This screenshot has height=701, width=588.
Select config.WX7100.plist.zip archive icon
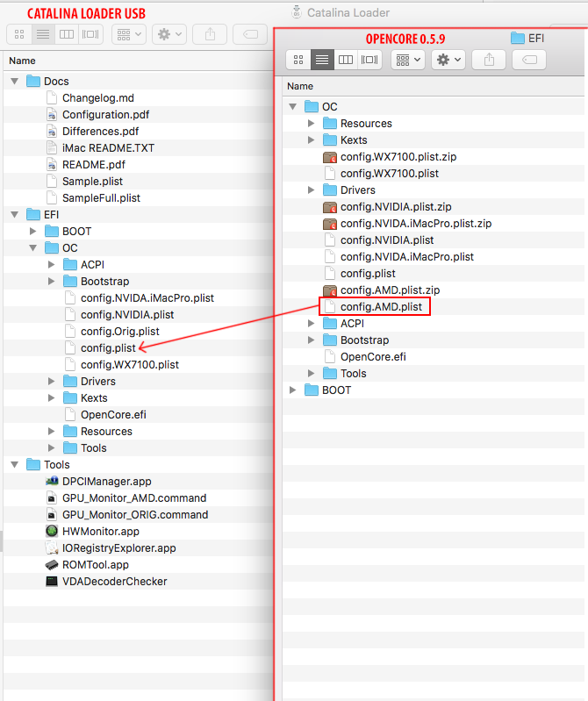coord(330,157)
